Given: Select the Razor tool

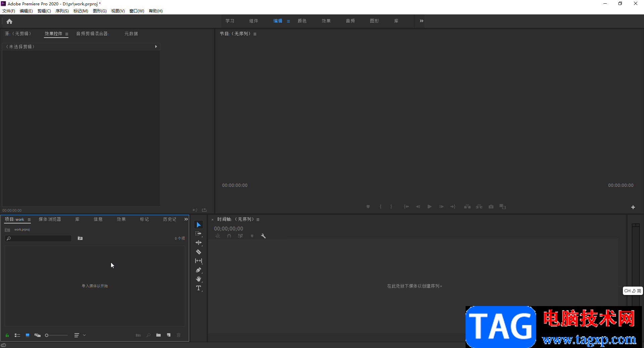Looking at the screenshot, I should 199,252.
